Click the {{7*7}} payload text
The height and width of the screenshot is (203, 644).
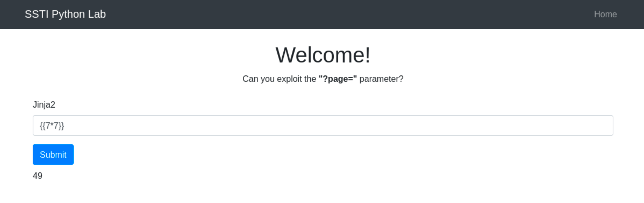[52, 126]
